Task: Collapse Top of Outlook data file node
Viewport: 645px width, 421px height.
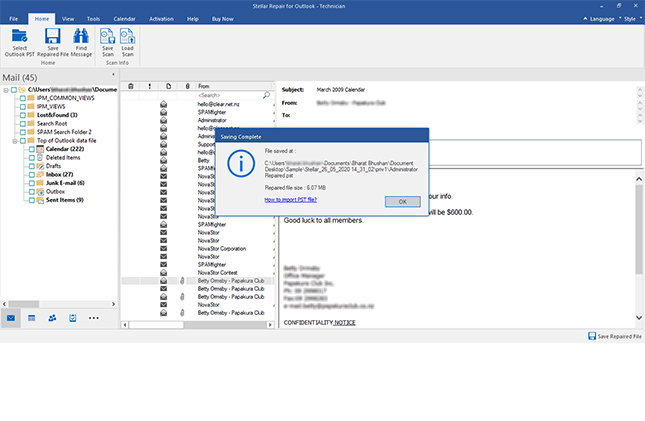Action: click(14, 141)
